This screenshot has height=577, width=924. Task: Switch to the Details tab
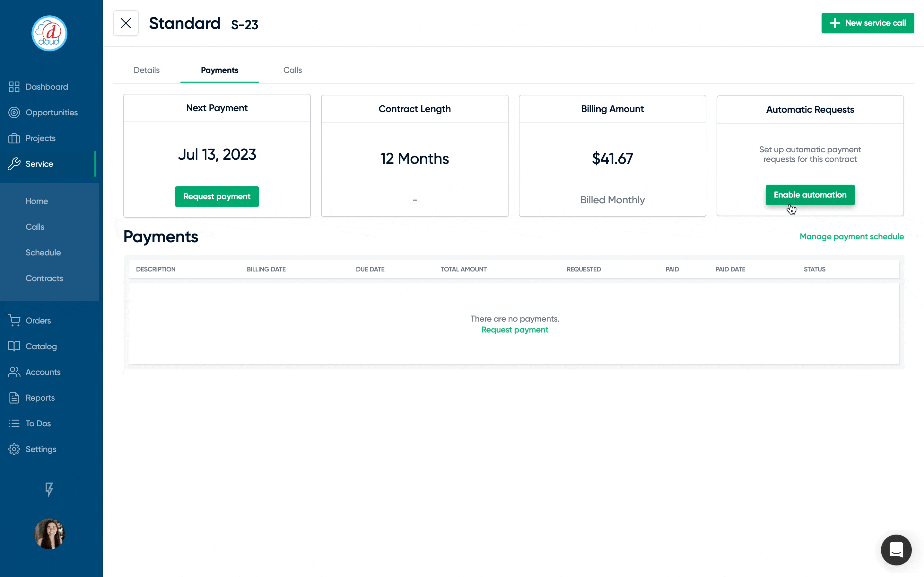[x=146, y=70]
